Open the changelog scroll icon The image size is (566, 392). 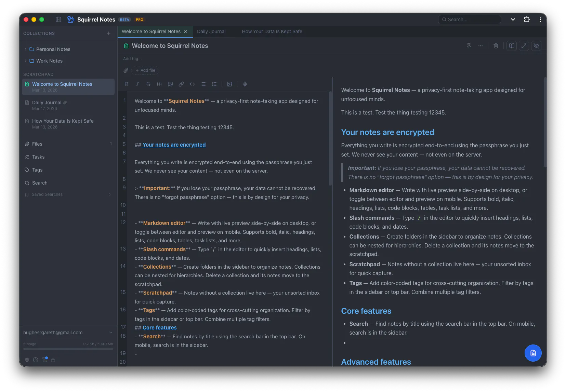tap(44, 360)
